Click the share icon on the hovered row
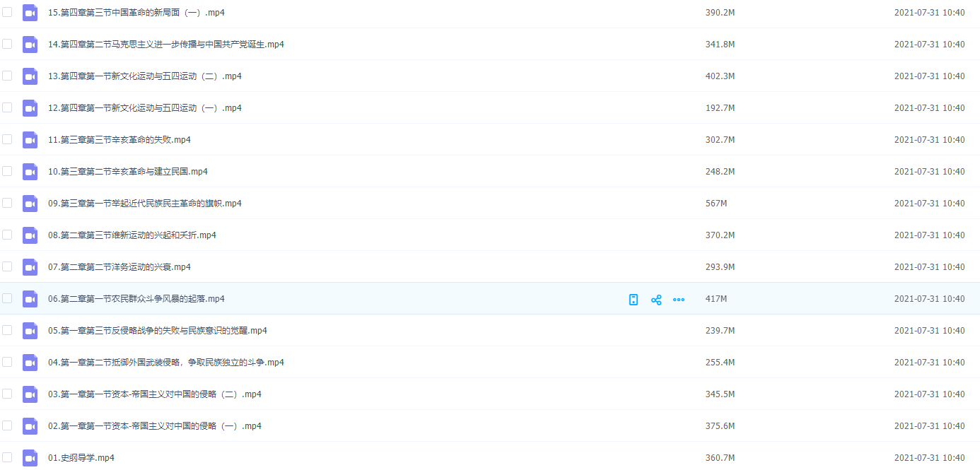Viewport: 980px width, 470px height. (x=656, y=300)
